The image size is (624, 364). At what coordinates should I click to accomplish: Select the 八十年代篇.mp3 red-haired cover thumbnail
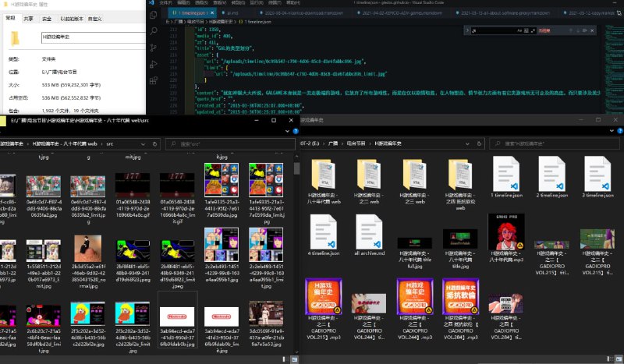(506, 231)
